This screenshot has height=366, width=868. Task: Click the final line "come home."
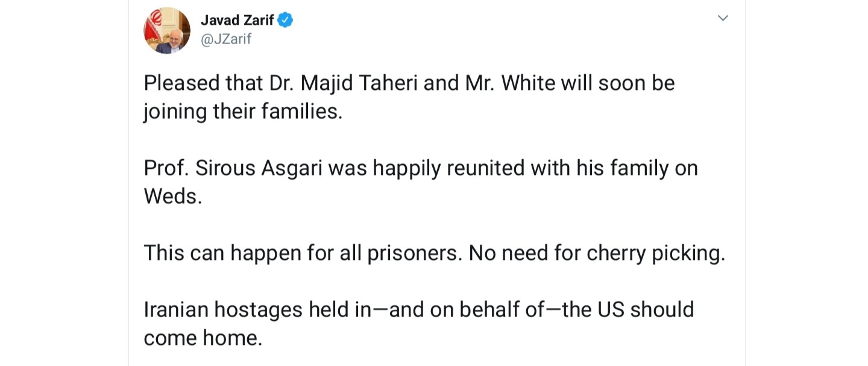click(x=203, y=338)
